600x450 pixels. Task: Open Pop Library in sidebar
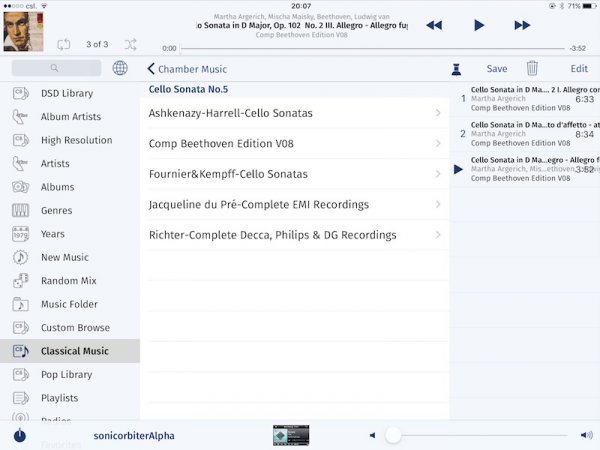click(x=67, y=375)
